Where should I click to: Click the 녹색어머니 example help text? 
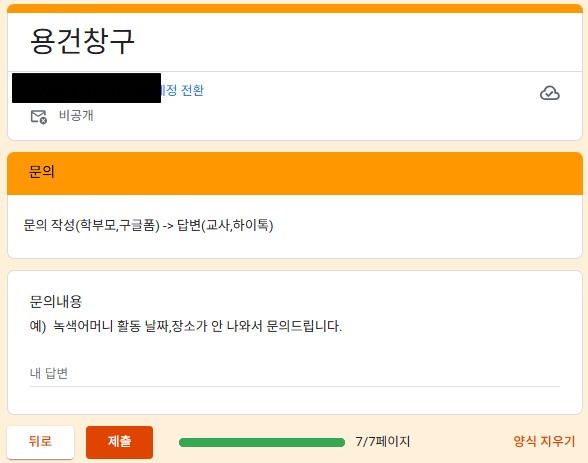[186, 326]
